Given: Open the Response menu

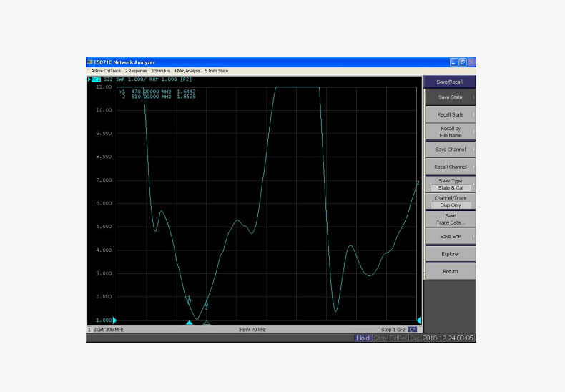Looking at the screenshot, I should (x=136, y=71).
